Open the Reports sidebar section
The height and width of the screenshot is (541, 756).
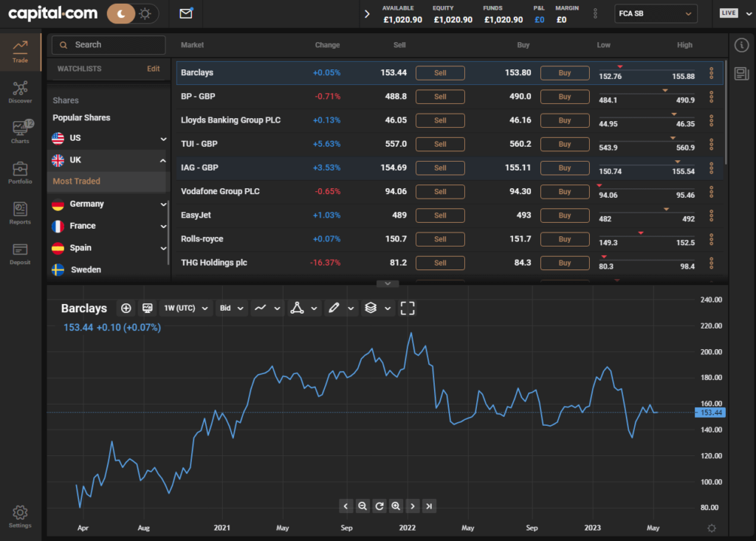pos(20,213)
